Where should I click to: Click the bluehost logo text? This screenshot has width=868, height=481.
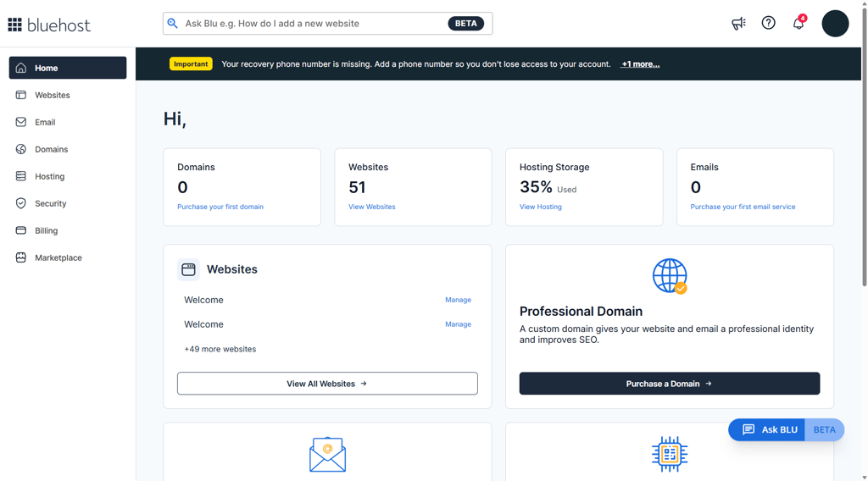coord(58,25)
